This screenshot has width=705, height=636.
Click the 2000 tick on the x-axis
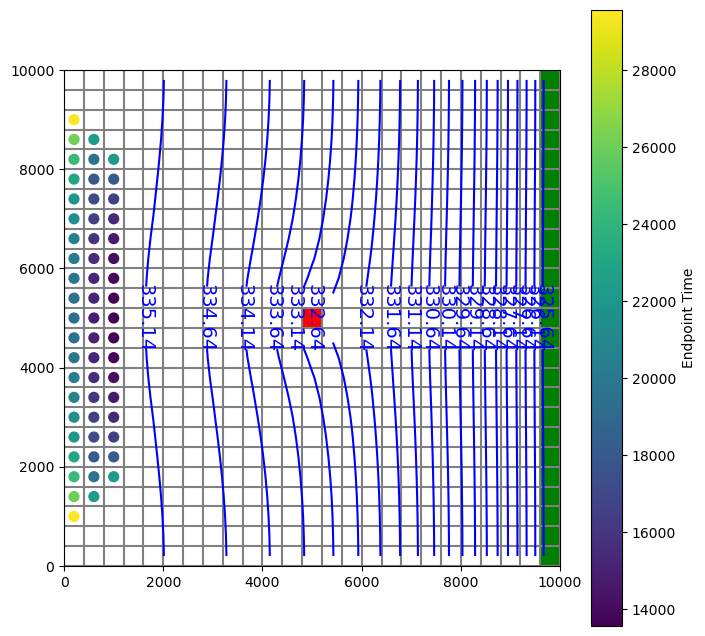164,583
